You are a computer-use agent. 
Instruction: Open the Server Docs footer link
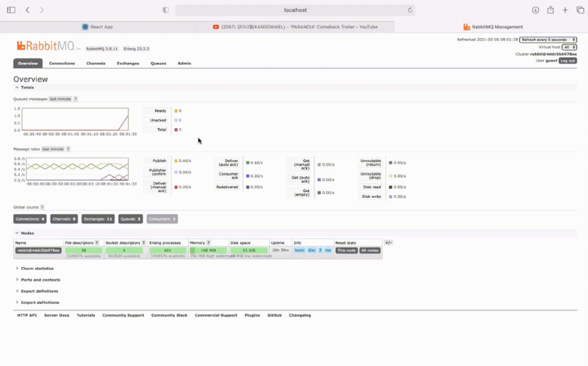56,315
